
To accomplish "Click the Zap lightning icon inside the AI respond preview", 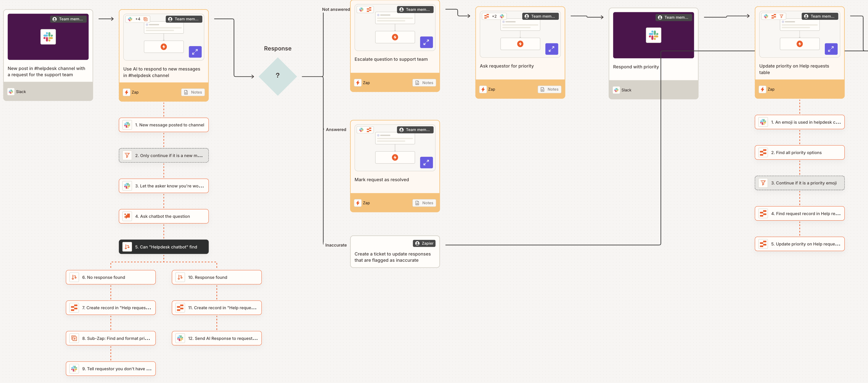I will [164, 47].
